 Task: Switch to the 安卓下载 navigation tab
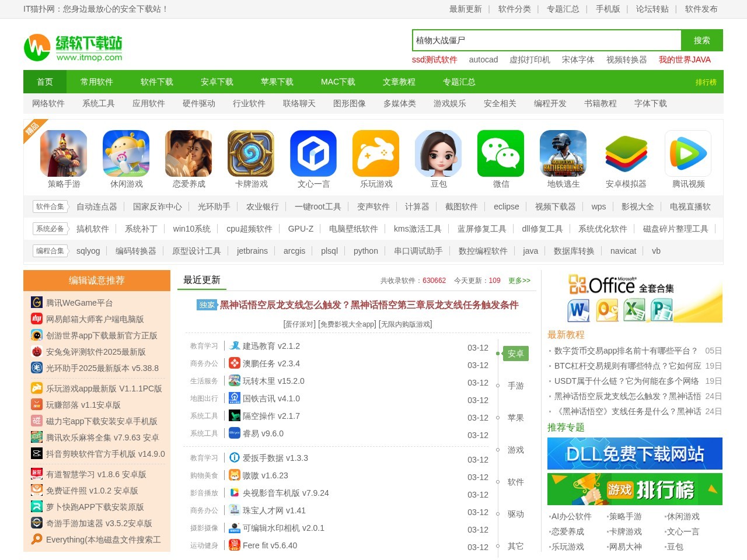pyautogui.click(x=217, y=82)
